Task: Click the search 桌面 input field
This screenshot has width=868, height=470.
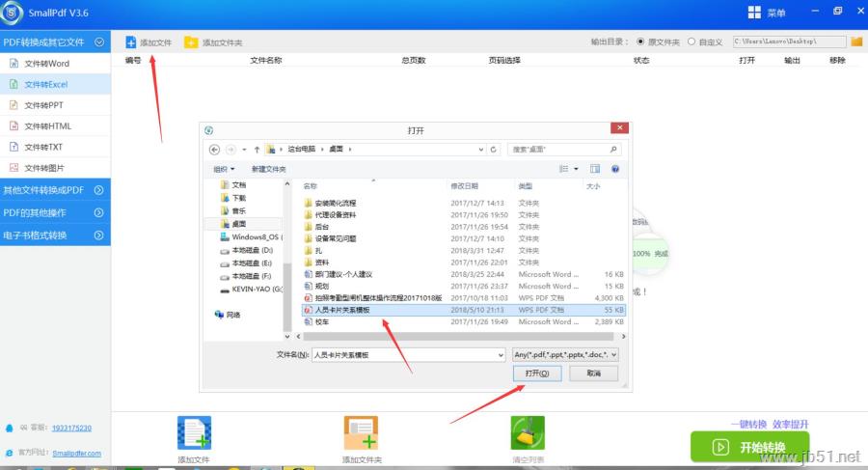Action: [558, 149]
